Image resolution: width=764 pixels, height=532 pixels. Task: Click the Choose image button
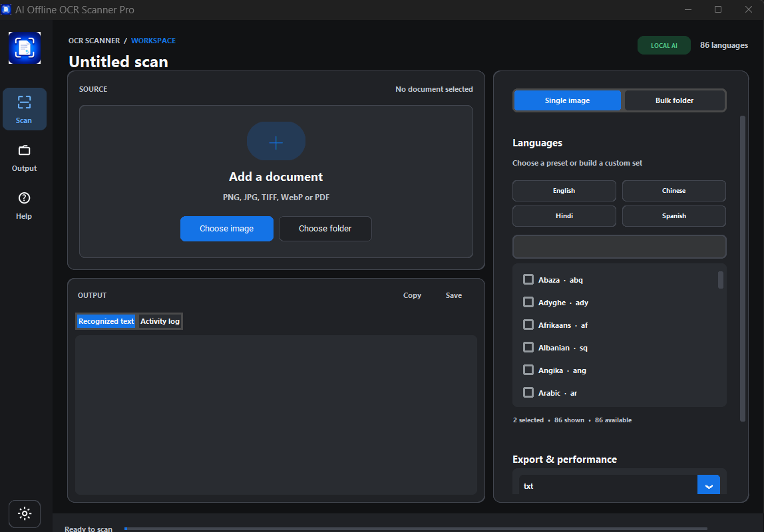click(226, 229)
